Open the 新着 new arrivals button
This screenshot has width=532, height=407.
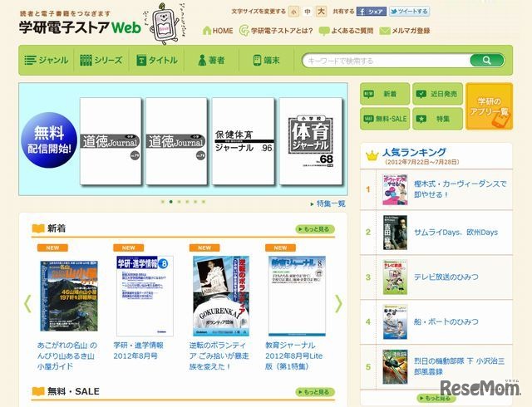pos(385,94)
